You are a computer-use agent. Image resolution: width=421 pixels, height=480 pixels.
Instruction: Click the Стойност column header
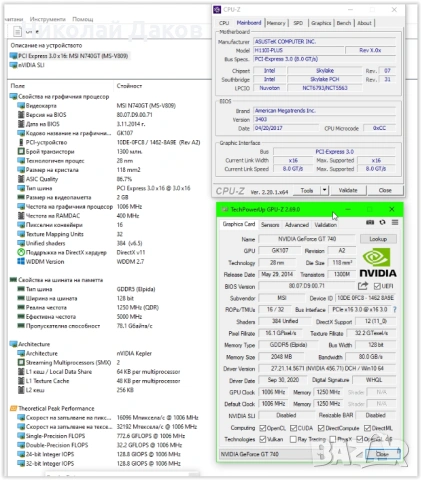129,86
